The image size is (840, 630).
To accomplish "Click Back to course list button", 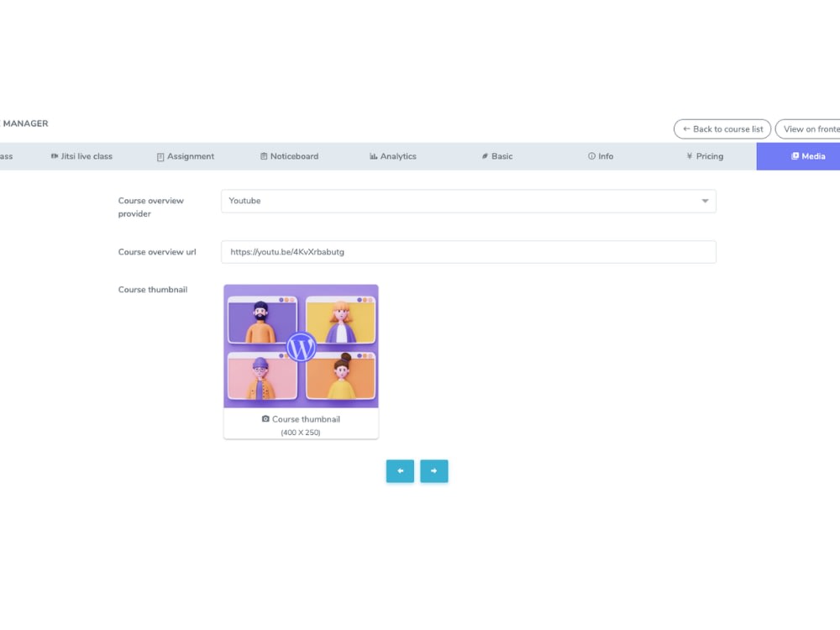I will click(722, 129).
